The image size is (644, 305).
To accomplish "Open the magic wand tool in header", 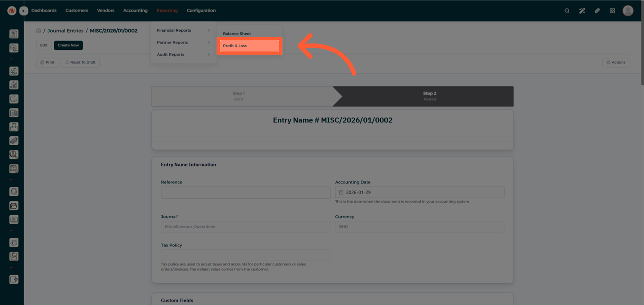I will click(x=582, y=11).
